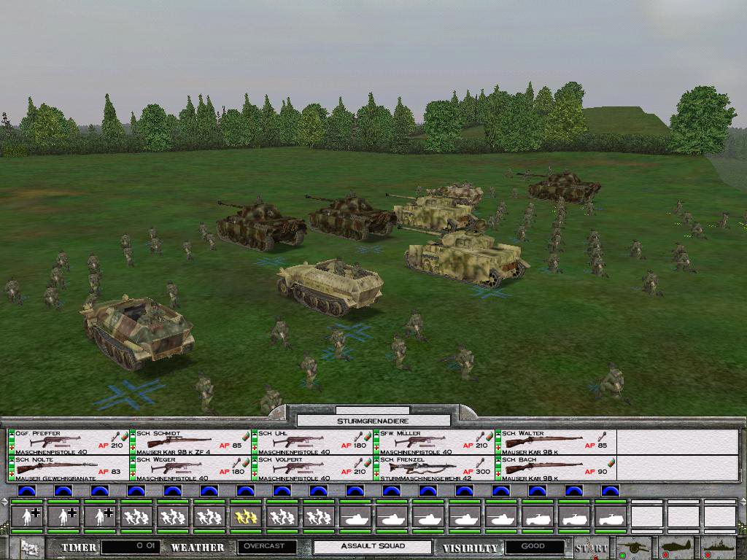Click the START button
Screen dimensions: 747x560
tap(592, 548)
